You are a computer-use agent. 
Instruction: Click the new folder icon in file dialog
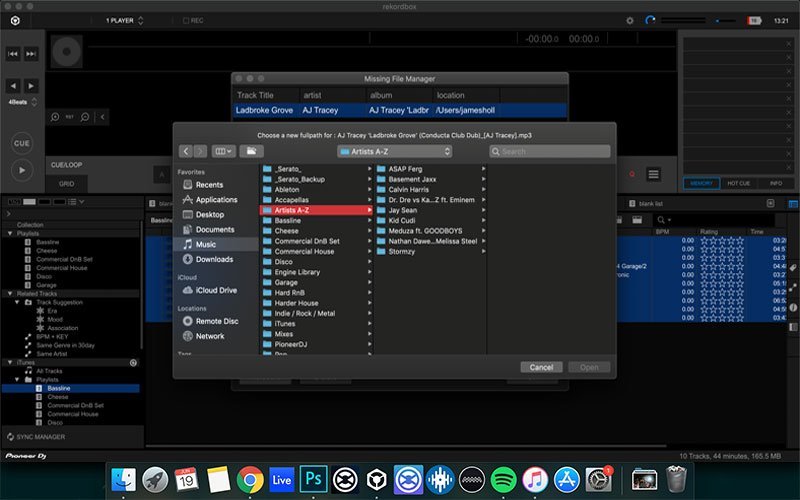click(250, 151)
